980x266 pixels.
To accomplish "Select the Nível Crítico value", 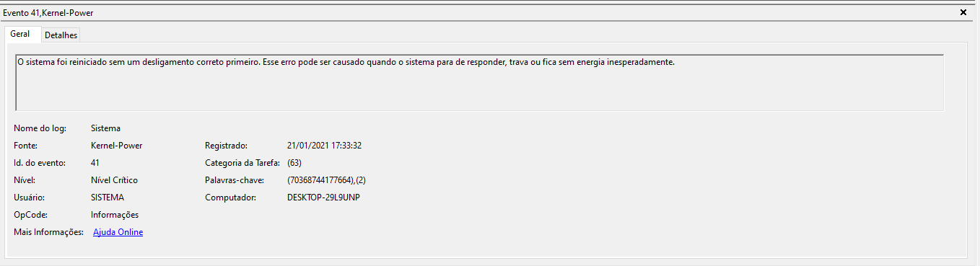I will 114,180.
